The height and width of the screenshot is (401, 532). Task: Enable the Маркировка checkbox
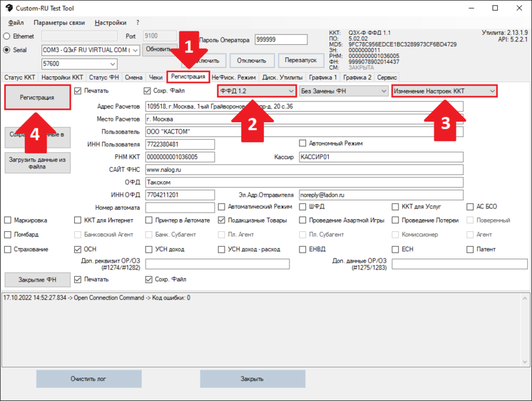point(8,220)
